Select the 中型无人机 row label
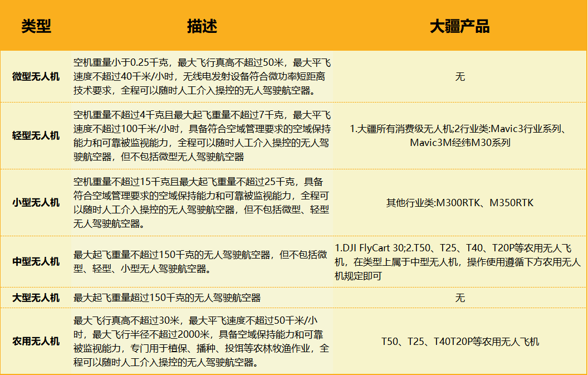Image resolution: width=588 pixels, height=375 pixels. (x=36, y=261)
